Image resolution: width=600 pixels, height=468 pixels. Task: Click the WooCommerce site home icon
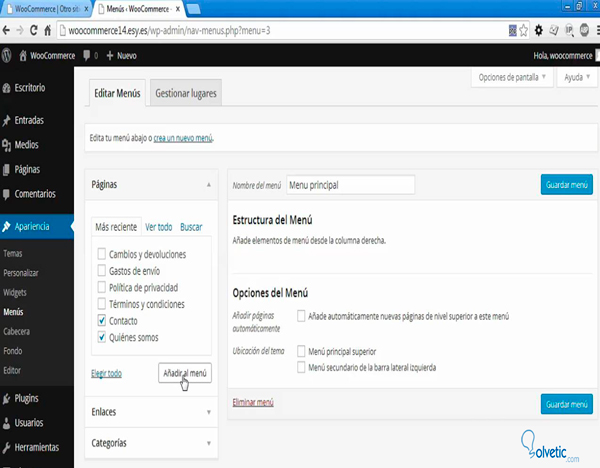click(23, 55)
